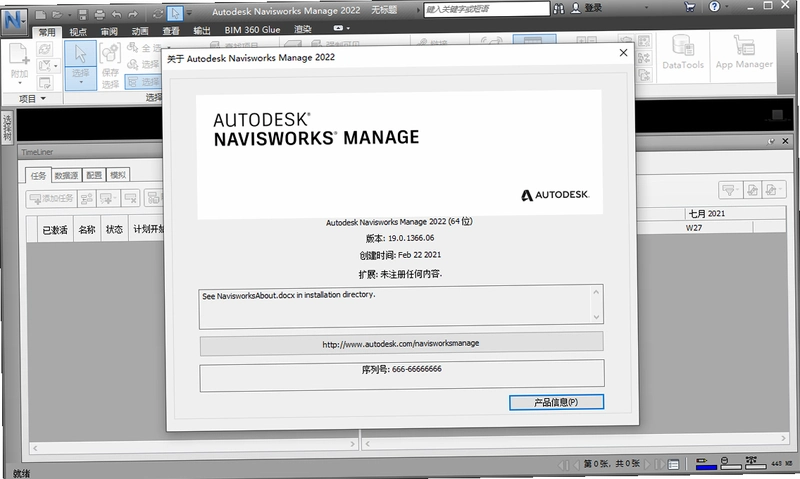Switch to the 输出 ribbon tab
The height and width of the screenshot is (479, 800).
202,31
